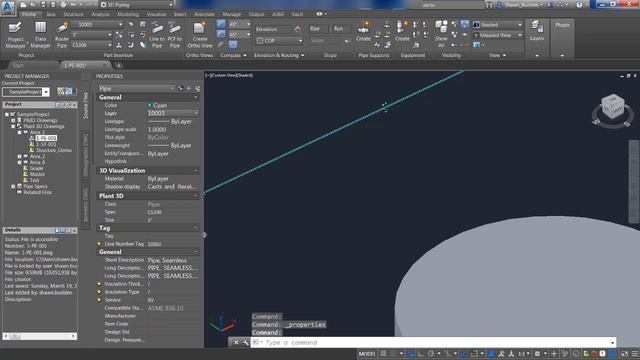Toggle the Run slope field

tap(341, 29)
